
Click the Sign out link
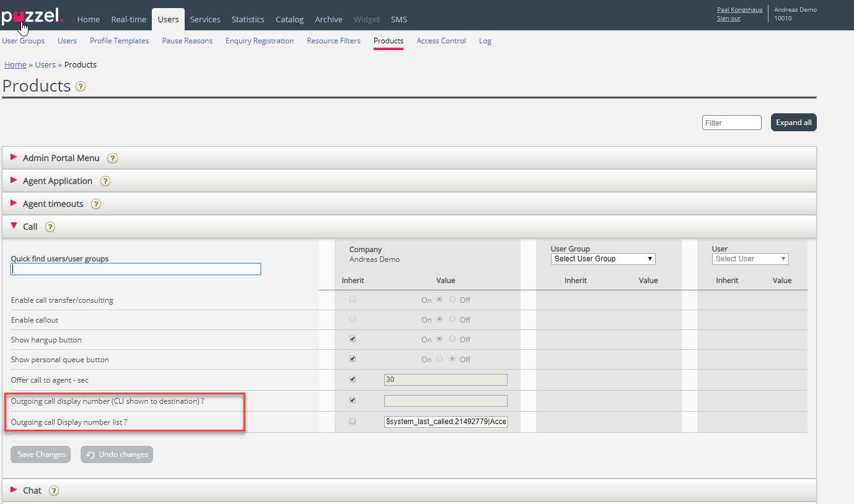coord(728,19)
